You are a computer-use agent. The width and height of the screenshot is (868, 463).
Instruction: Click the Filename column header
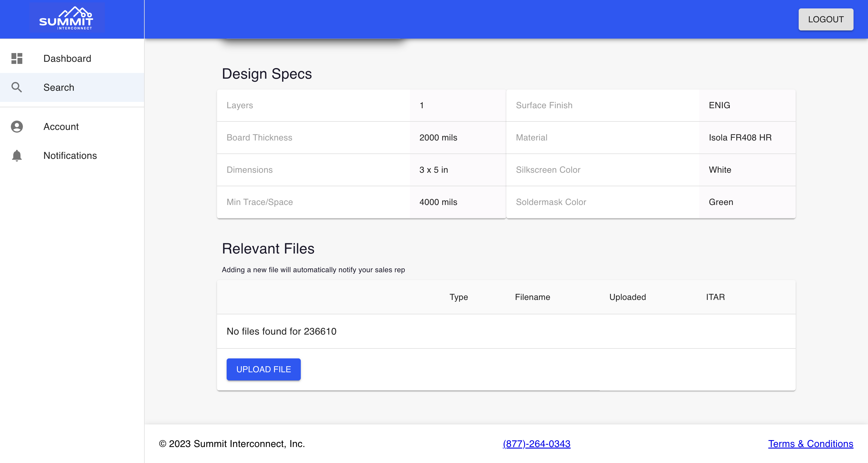pos(532,297)
